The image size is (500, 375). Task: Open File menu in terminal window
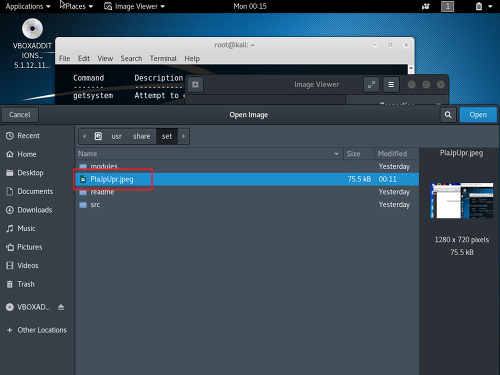(x=64, y=59)
